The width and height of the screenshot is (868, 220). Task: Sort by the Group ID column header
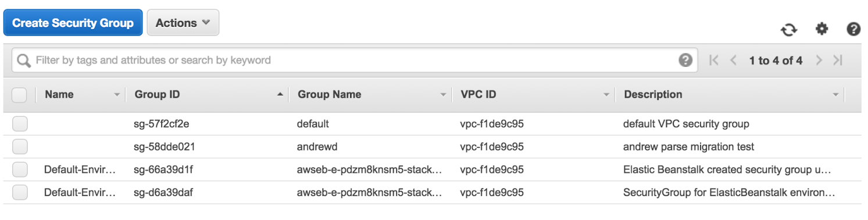click(157, 94)
